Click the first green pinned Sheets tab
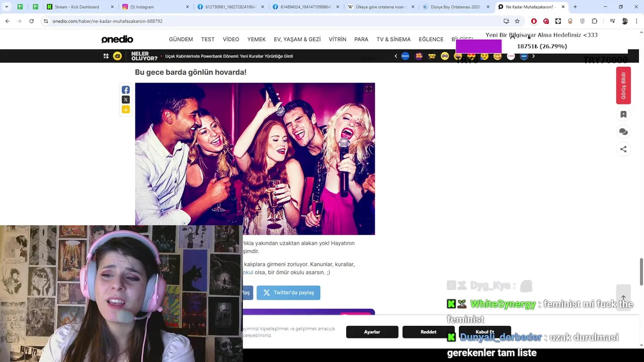The width and height of the screenshot is (644, 362). [x=20, y=7]
